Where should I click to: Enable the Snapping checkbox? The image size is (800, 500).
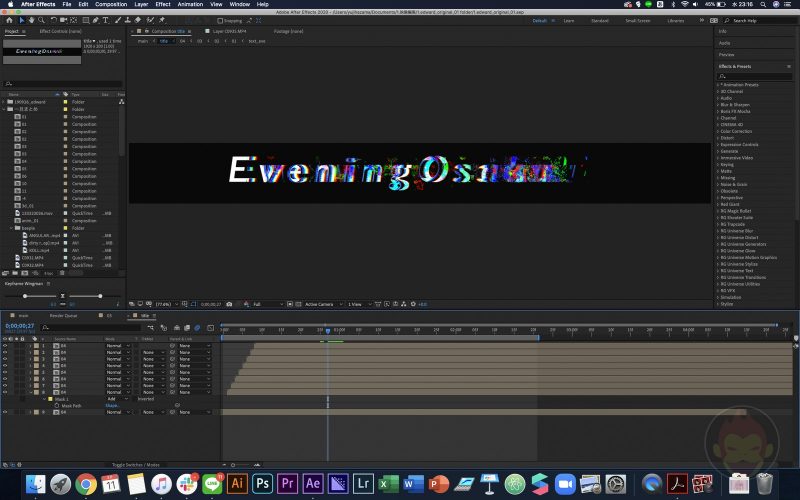(221, 20)
